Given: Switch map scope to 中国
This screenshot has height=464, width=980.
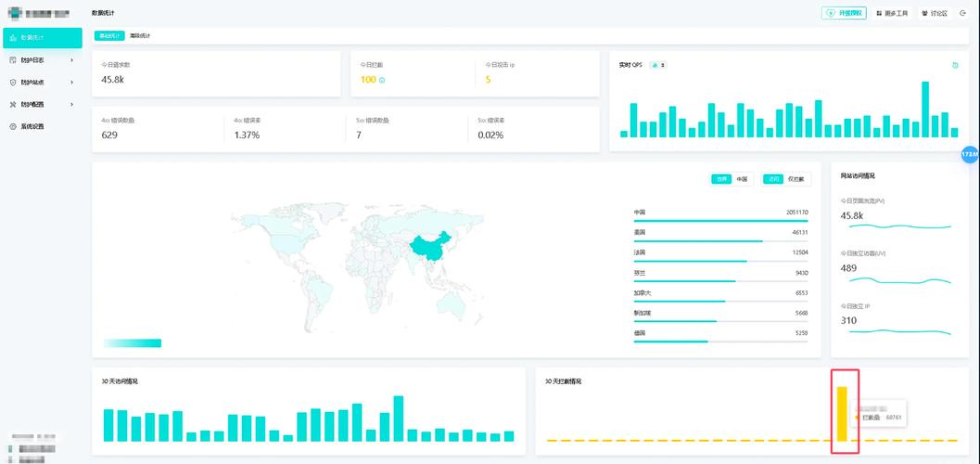Looking at the screenshot, I should coord(742,179).
